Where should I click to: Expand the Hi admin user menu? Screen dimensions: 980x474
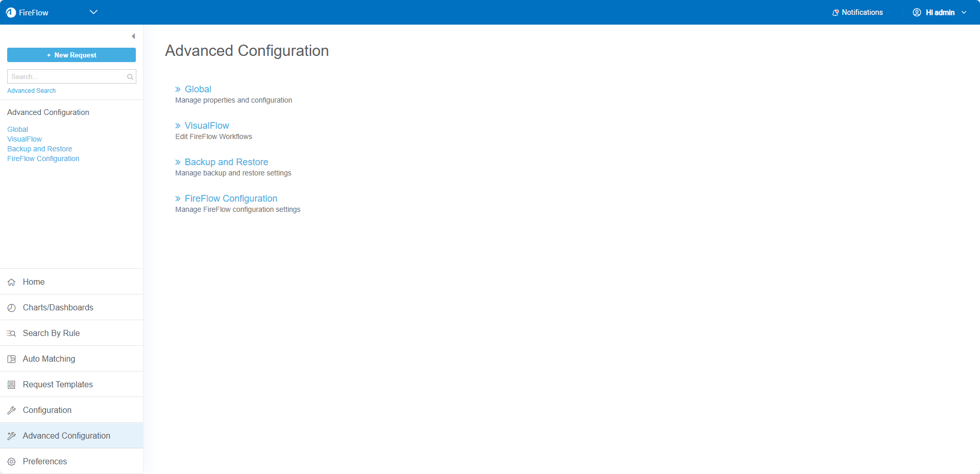coord(940,12)
